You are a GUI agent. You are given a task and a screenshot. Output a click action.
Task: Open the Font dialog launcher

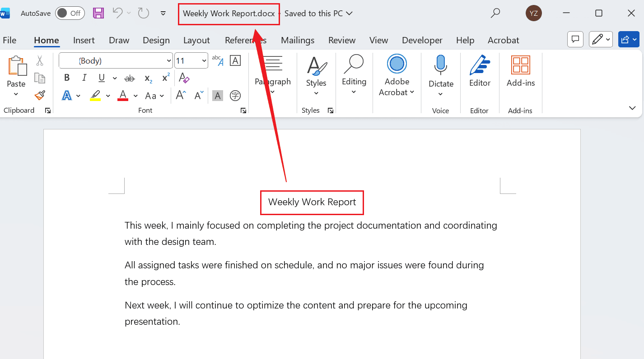(243, 110)
